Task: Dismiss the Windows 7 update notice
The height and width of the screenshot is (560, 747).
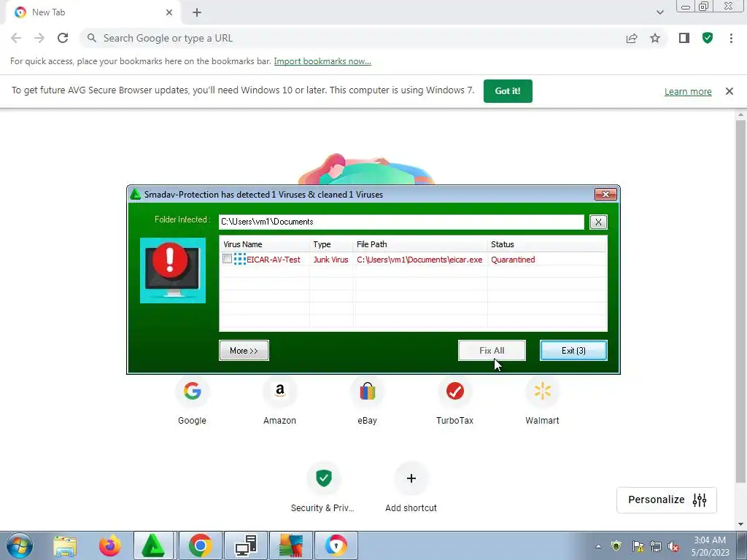Action: coord(729,91)
